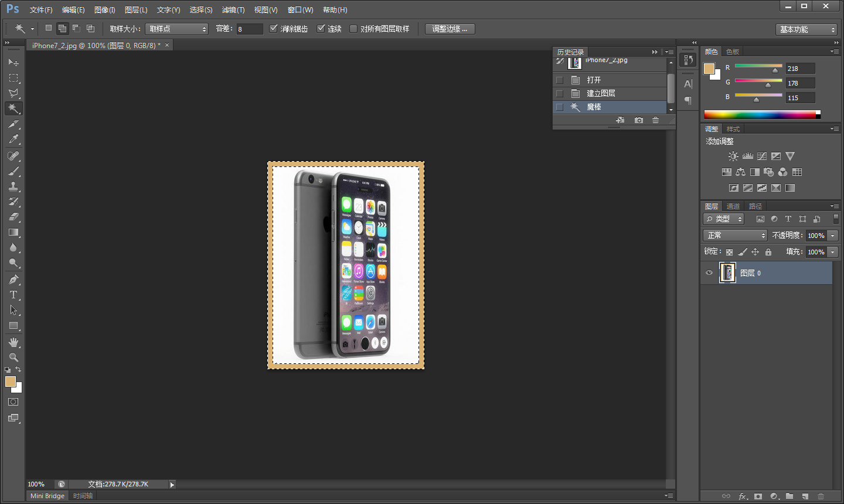Select the Polygonal Lasso tool
This screenshot has height=504, width=844.
tap(13, 93)
